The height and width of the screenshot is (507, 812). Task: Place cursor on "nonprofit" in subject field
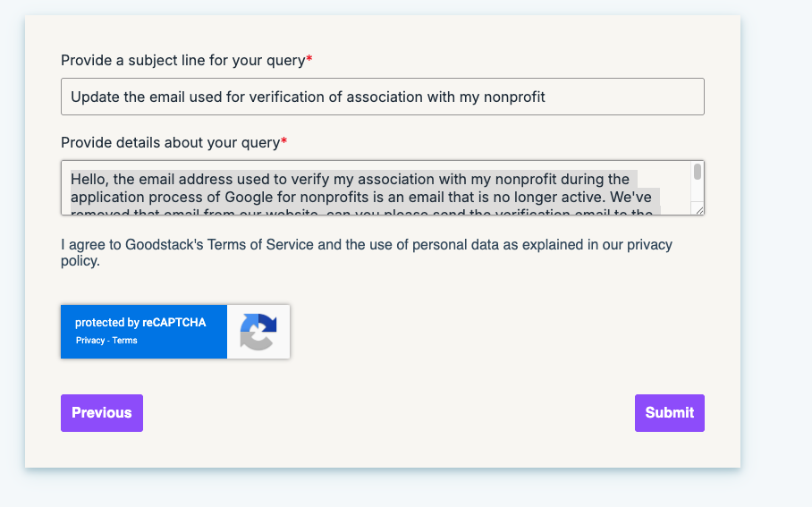point(514,97)
